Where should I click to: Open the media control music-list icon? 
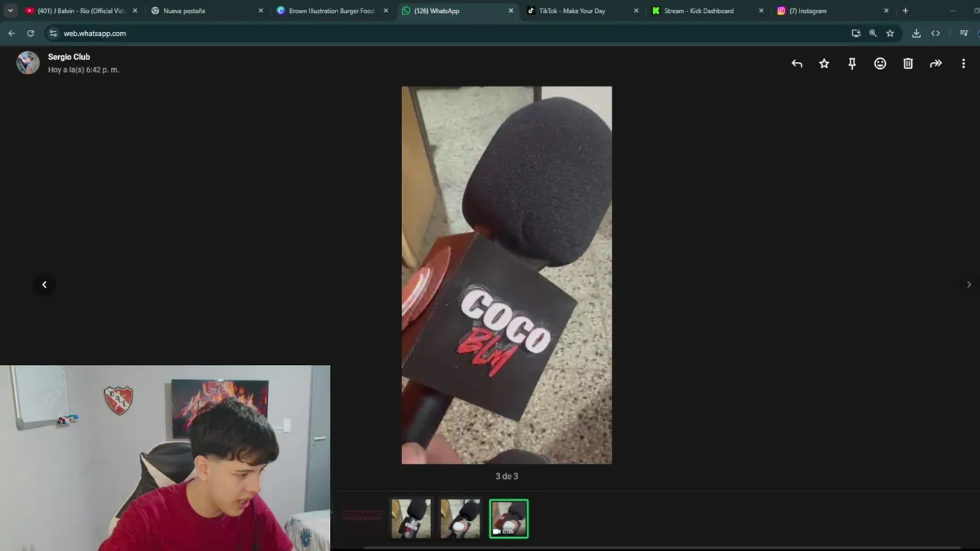click(x=964, y=33)
